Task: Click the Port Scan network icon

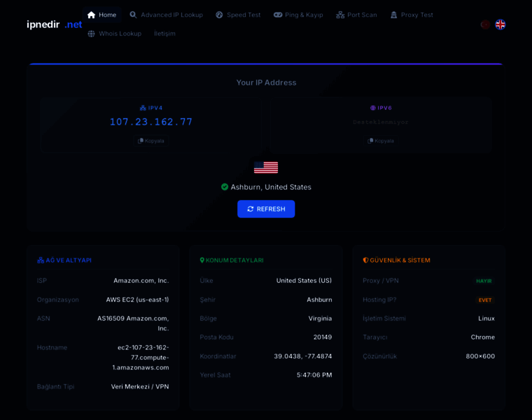Action: tap(340, 15)
